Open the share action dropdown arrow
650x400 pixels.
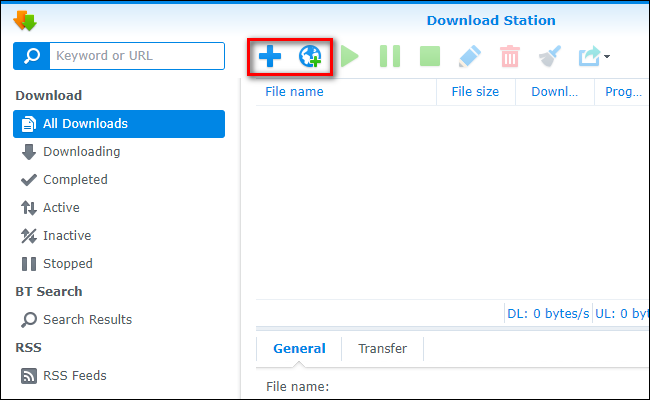(x=607, y=57)
